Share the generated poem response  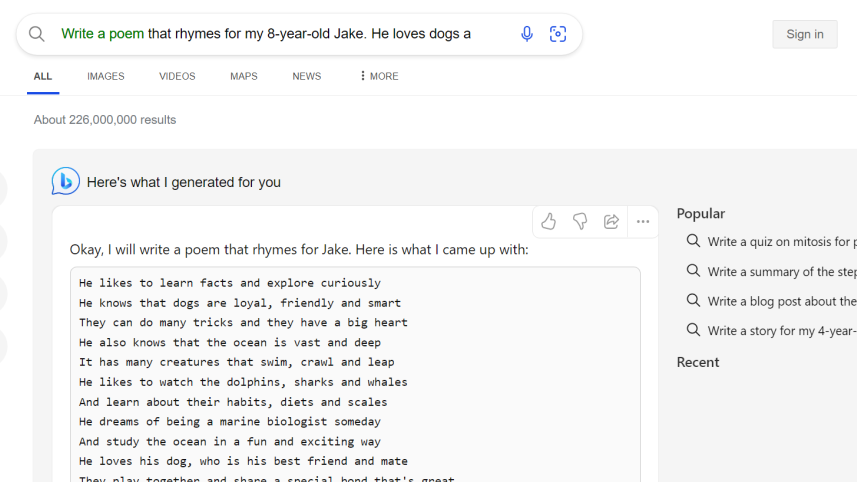tap(611, 222)
